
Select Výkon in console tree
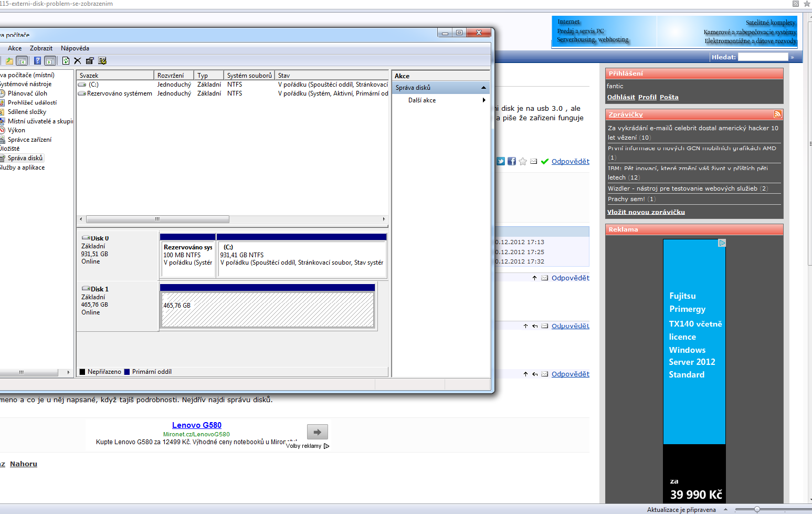[x=16, y=130]
